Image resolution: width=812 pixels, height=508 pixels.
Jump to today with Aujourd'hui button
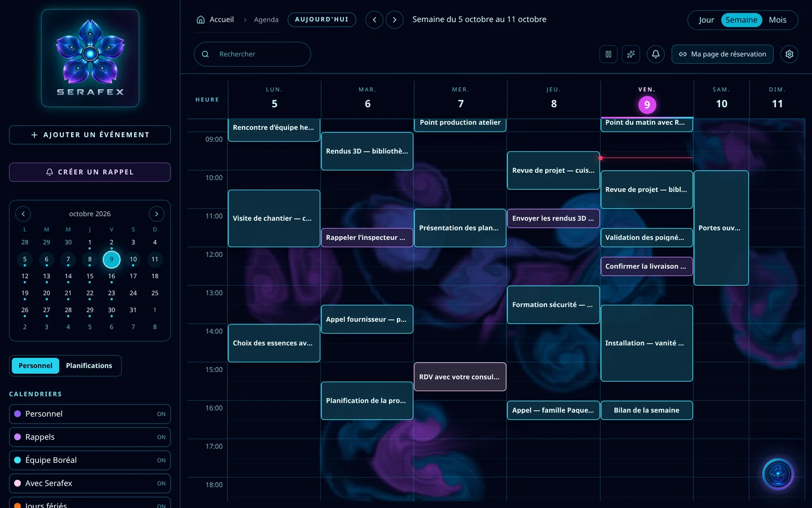[x=322, y=20]
